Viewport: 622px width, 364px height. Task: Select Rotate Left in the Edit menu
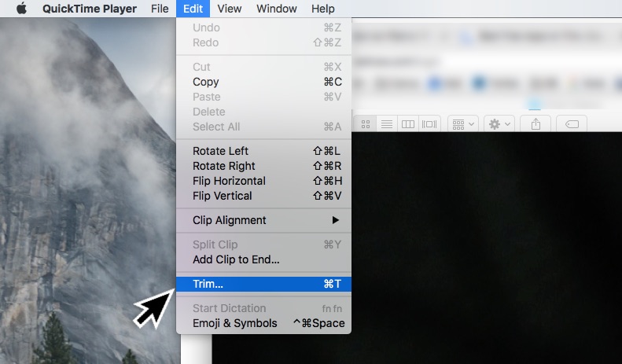263,151
